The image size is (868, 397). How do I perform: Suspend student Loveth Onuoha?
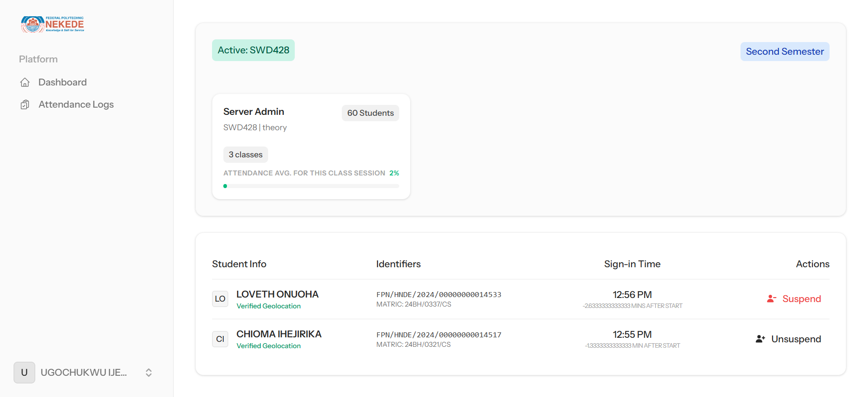pyautogui.click(x=794, y=299)
